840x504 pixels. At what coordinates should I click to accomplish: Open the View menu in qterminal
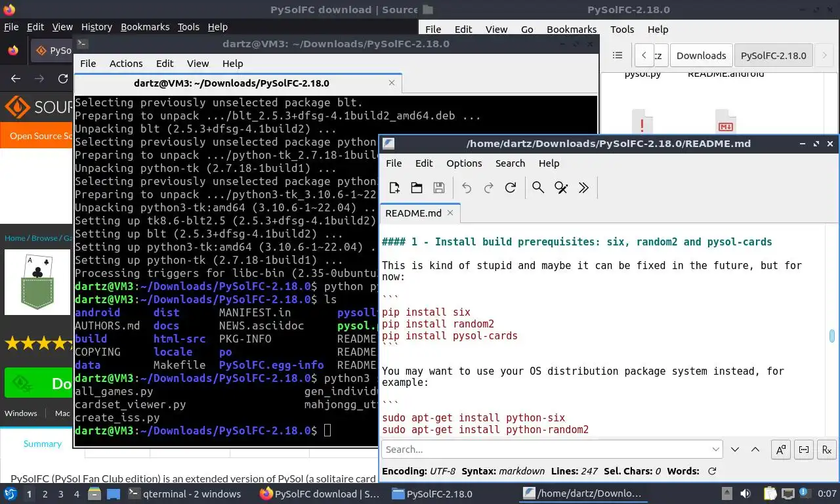tap(198, 64)
